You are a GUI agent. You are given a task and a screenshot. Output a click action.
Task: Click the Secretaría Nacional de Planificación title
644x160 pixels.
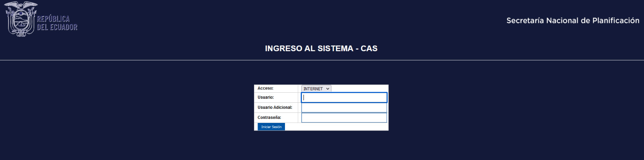click(x=573, y=21)
